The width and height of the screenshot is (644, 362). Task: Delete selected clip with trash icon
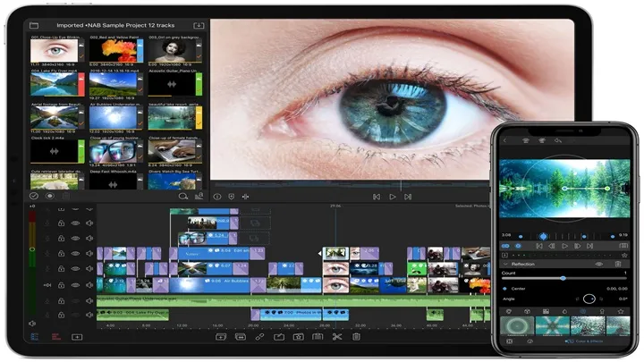[356, 337]
